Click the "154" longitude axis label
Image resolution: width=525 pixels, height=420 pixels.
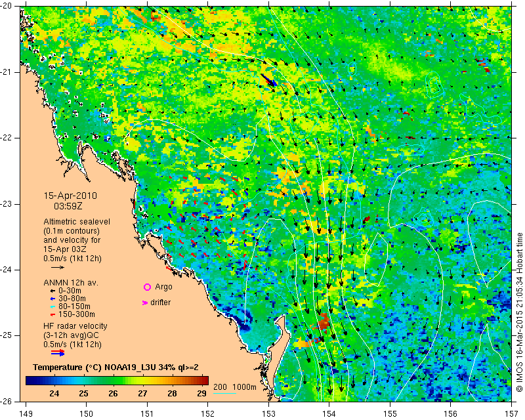[x=329, y=414]
